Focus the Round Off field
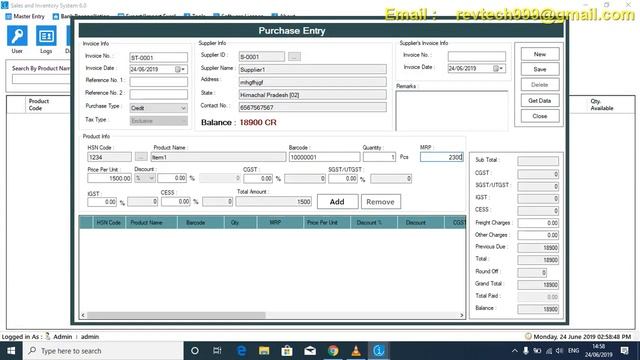640x360 pixels. click(532, 272)
